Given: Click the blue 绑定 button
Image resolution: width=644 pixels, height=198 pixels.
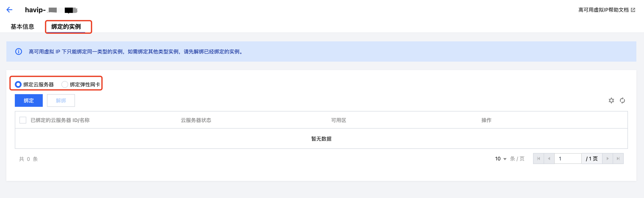Looking at the screenshot, I should click(x=29, y=100).
